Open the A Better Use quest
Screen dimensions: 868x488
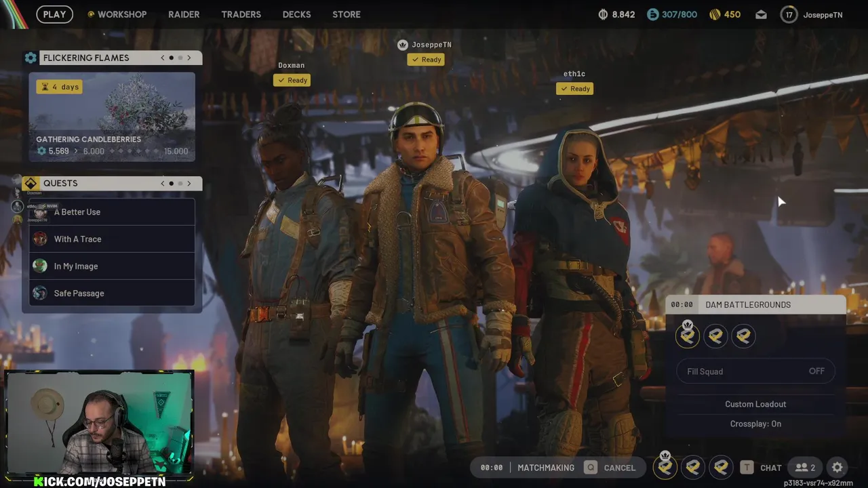click(x=112, y=212)
